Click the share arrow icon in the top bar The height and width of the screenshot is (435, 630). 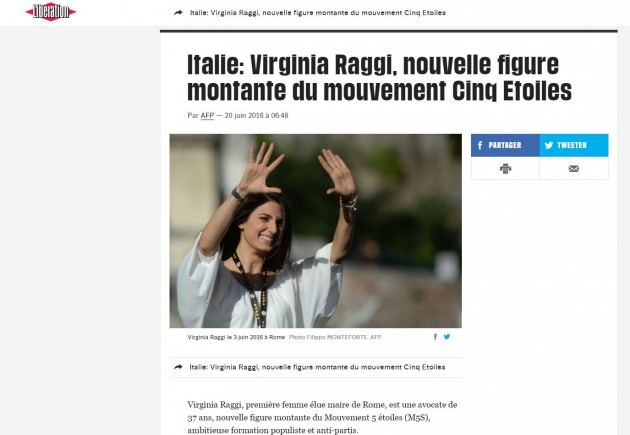(178, 13)
